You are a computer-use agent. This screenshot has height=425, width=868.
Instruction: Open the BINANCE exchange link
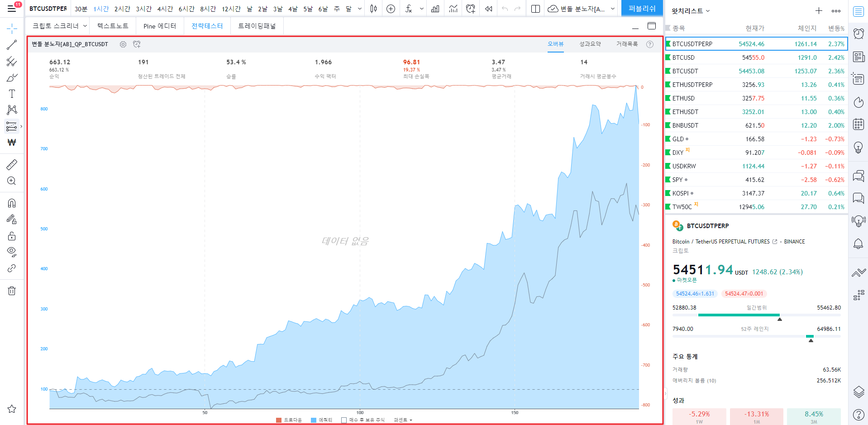[794, 241]
